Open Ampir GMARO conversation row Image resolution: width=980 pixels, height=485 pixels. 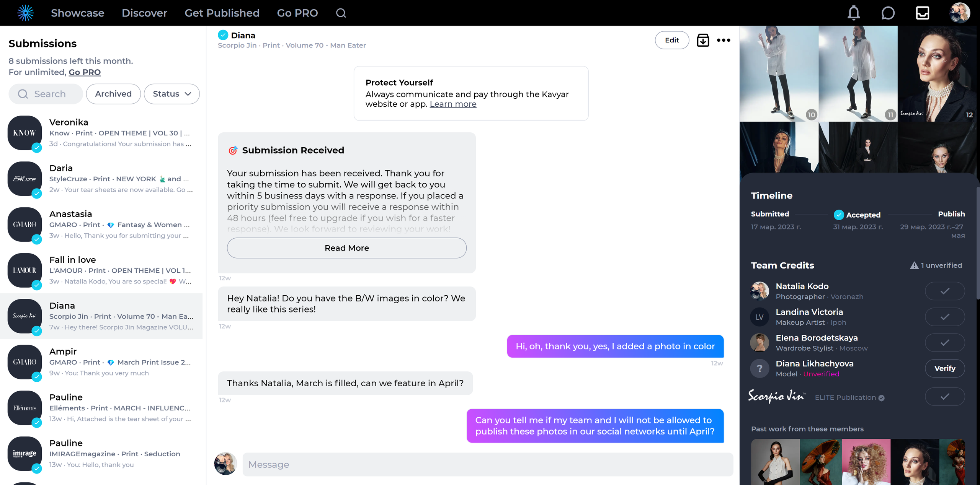101,362
